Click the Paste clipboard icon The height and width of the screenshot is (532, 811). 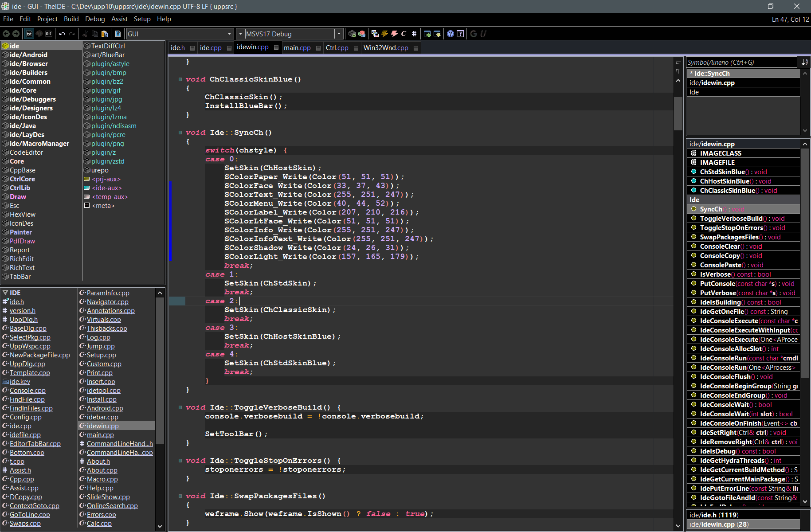tap(105, 34)
